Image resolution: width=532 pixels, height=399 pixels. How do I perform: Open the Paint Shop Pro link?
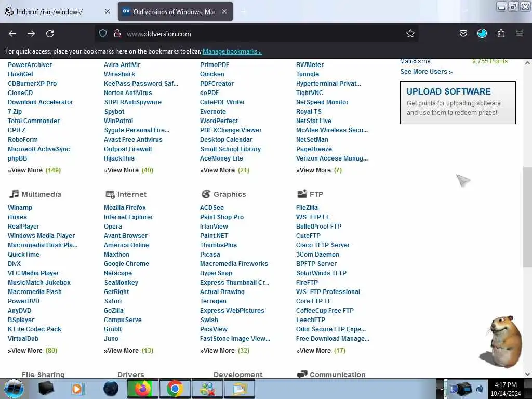click(222, 217)
